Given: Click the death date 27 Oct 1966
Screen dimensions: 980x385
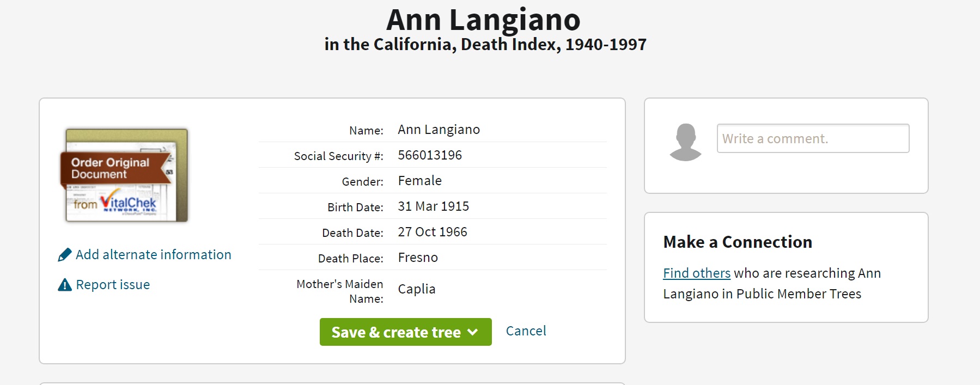Looking at the screenshot, I should click(433, 232).
